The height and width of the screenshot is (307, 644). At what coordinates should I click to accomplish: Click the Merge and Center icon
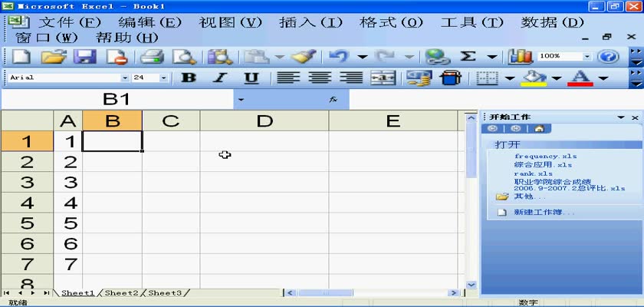[x=383, y=78]
